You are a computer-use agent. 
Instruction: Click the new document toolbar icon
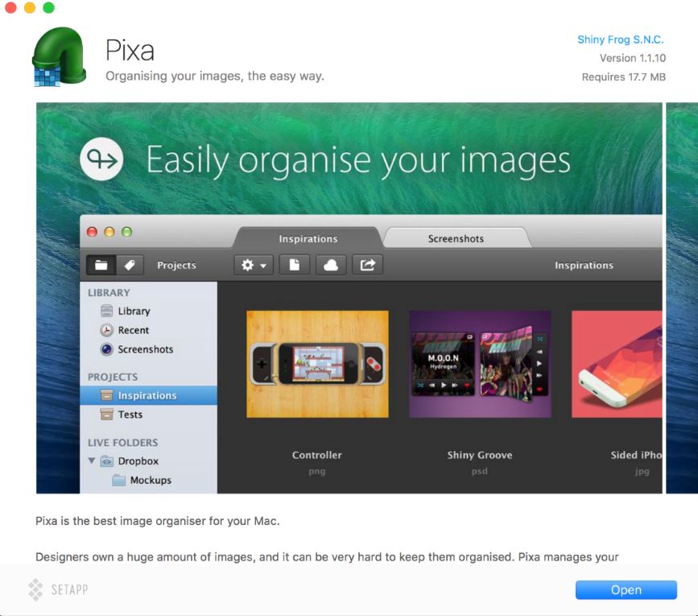pos(294,265)
